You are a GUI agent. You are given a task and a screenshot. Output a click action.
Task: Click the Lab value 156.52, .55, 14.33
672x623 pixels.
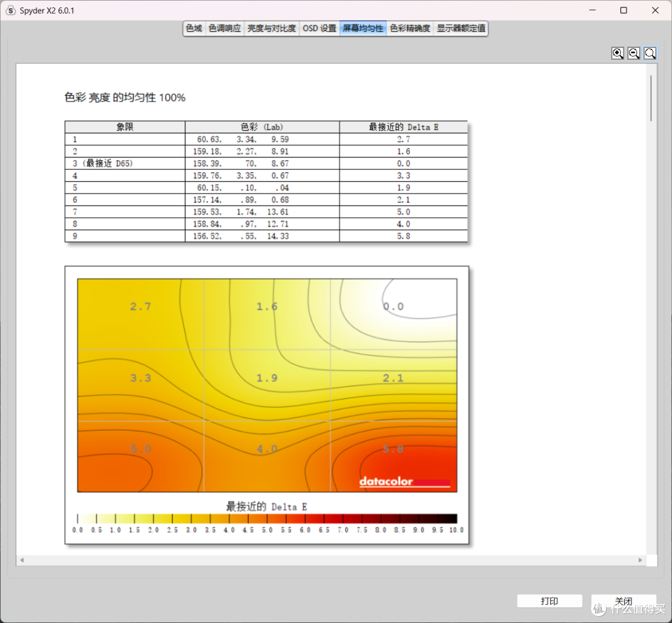(241, 236)
